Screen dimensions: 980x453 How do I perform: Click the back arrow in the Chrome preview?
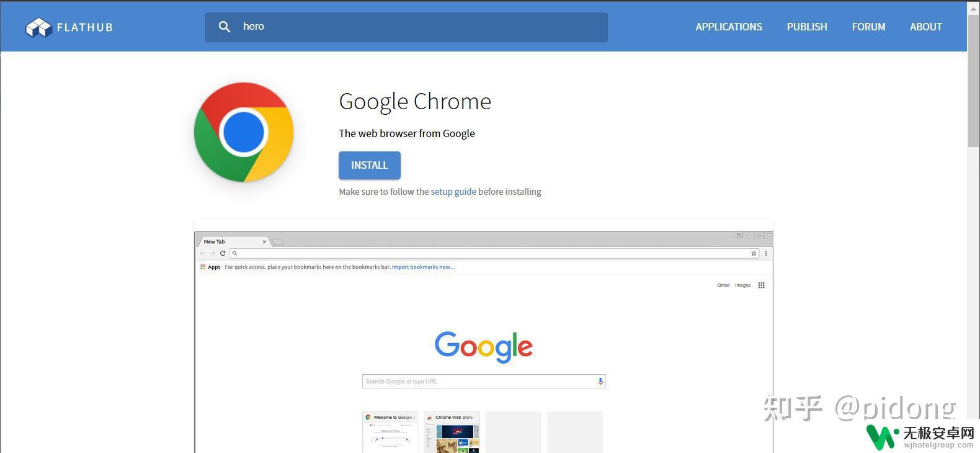(x=203, y=253)
